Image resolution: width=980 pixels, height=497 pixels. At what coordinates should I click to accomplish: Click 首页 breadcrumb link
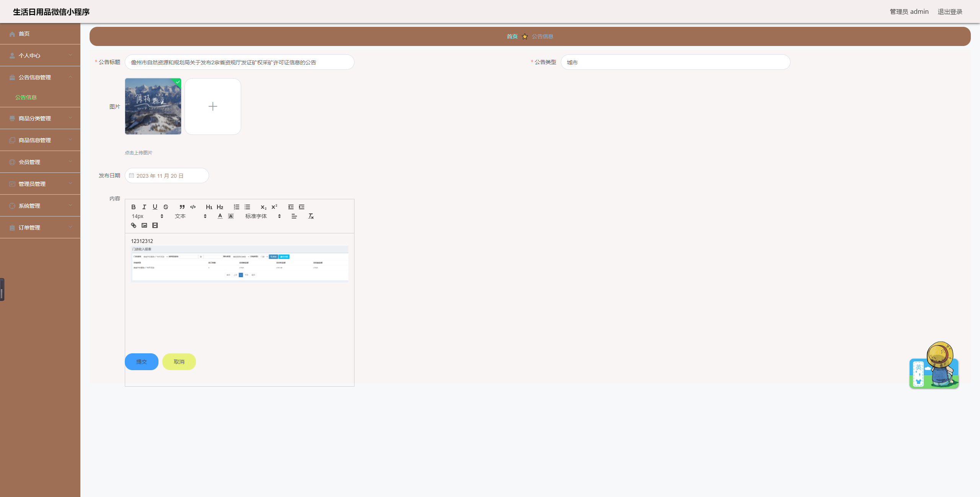[x=512, y=36]
